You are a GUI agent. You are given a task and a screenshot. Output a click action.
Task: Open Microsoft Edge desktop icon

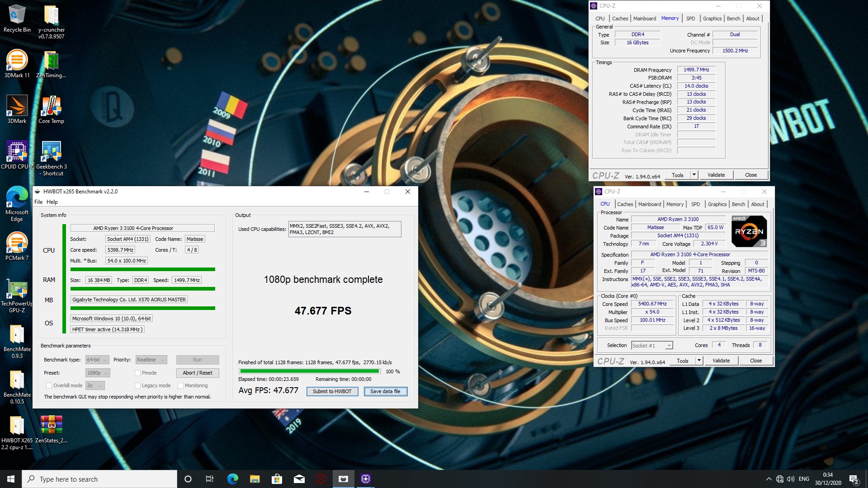click(x=17, y=204)
